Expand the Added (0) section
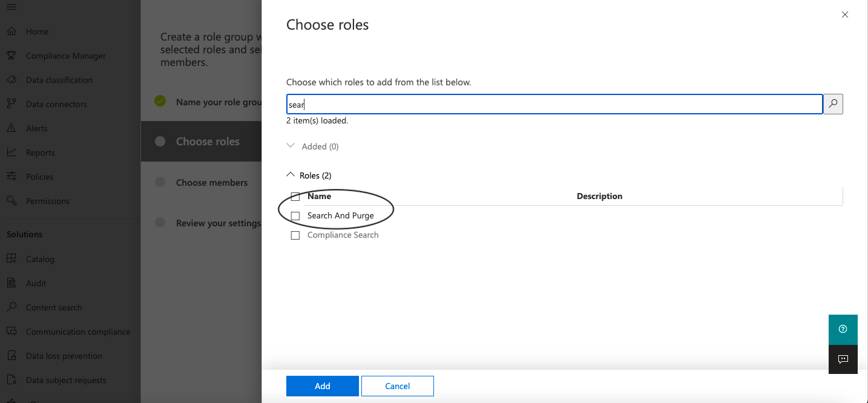Screen dimensions: 868x403 pos(291,146)
